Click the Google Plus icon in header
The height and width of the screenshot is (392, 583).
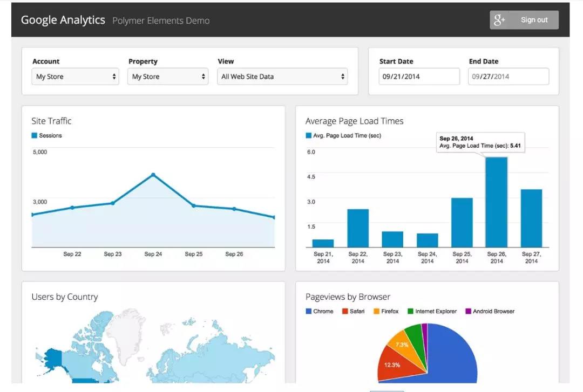pyautogui.click(x=500, y=20)
